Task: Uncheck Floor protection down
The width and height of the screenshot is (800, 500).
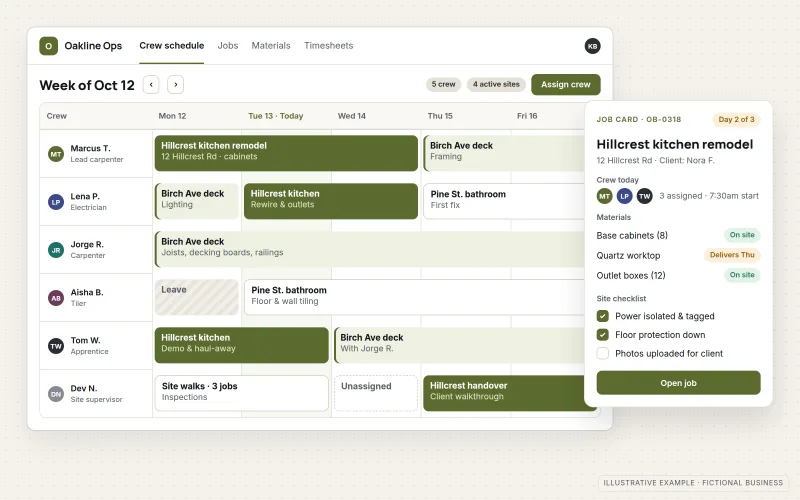Action: (603, 335)
